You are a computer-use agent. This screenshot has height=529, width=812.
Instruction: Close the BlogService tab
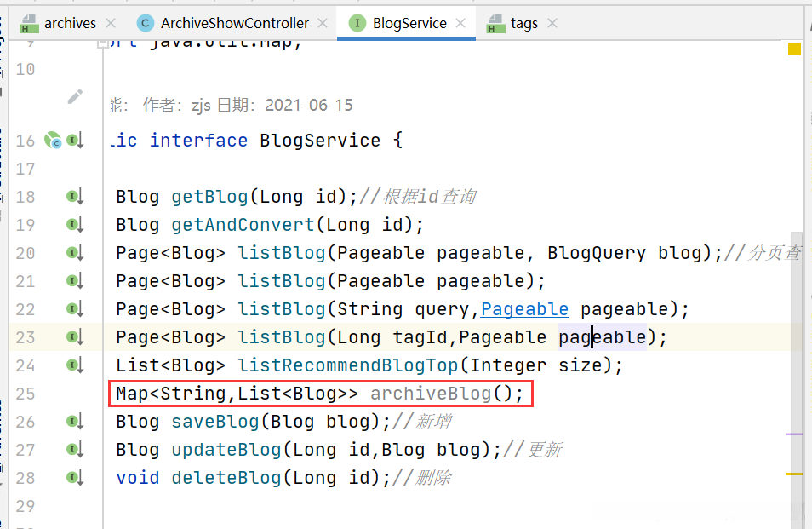pos(460,23)
